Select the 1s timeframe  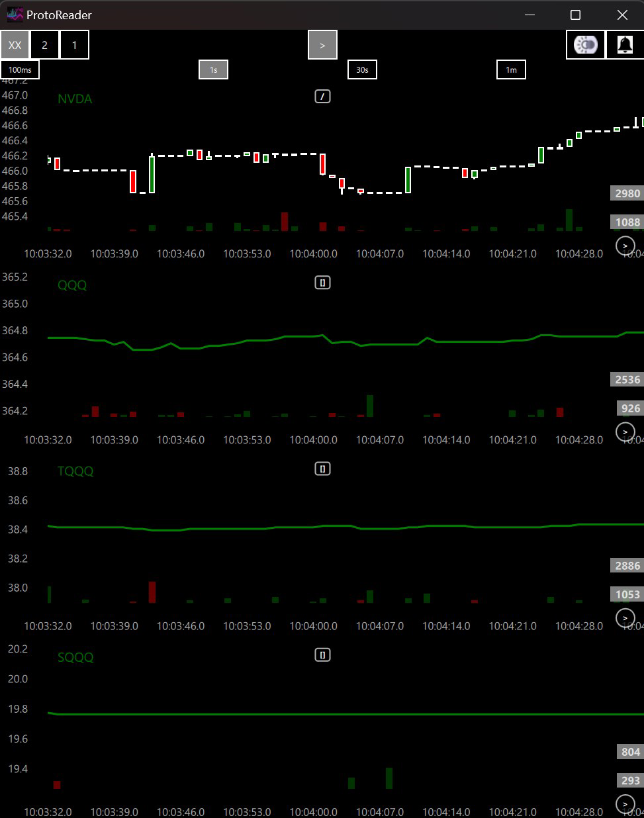tap(213, 69)
